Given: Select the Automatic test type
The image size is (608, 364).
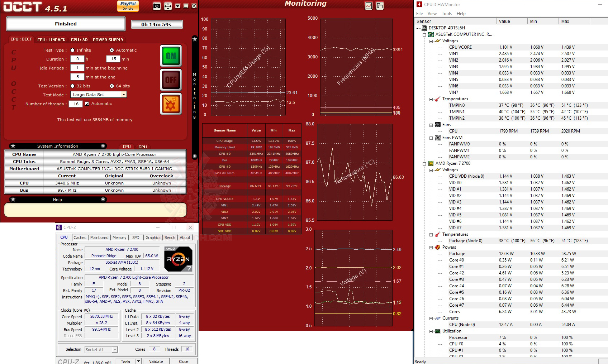Looking at the screenshot, I should [x=112, y=50].
